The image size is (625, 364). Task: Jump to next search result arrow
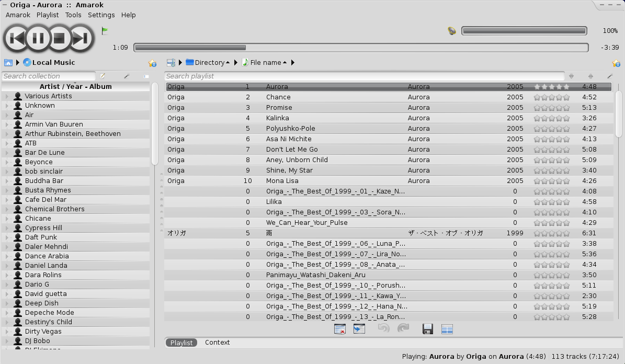point(571,76)
